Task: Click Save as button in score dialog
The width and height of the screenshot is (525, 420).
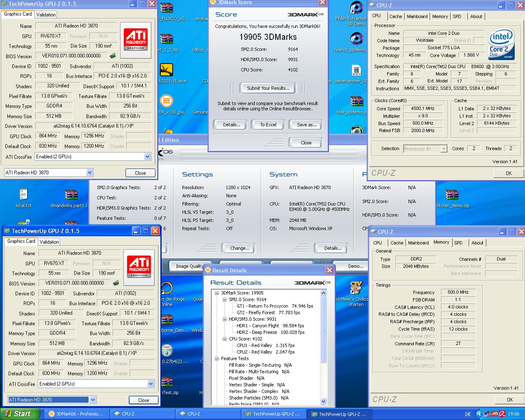Action: [306, 125]
